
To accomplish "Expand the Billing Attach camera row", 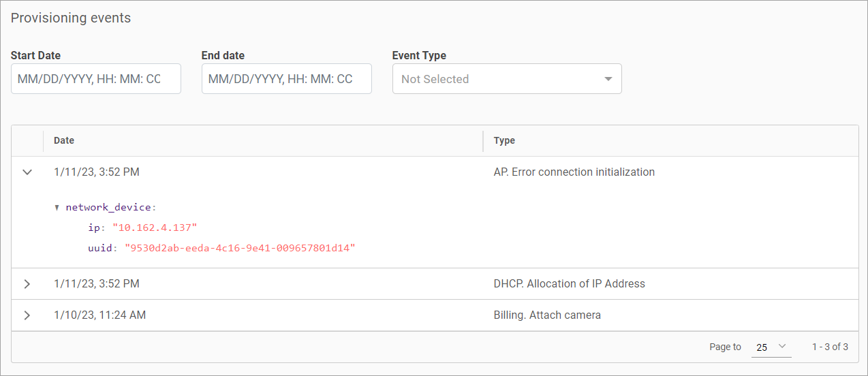I will coord(27,315).
